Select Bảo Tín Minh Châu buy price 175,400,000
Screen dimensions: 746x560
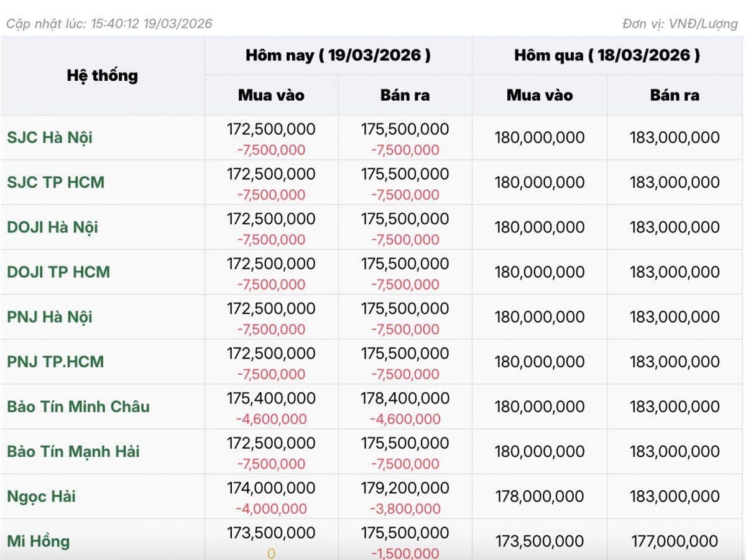pos(271,398)
